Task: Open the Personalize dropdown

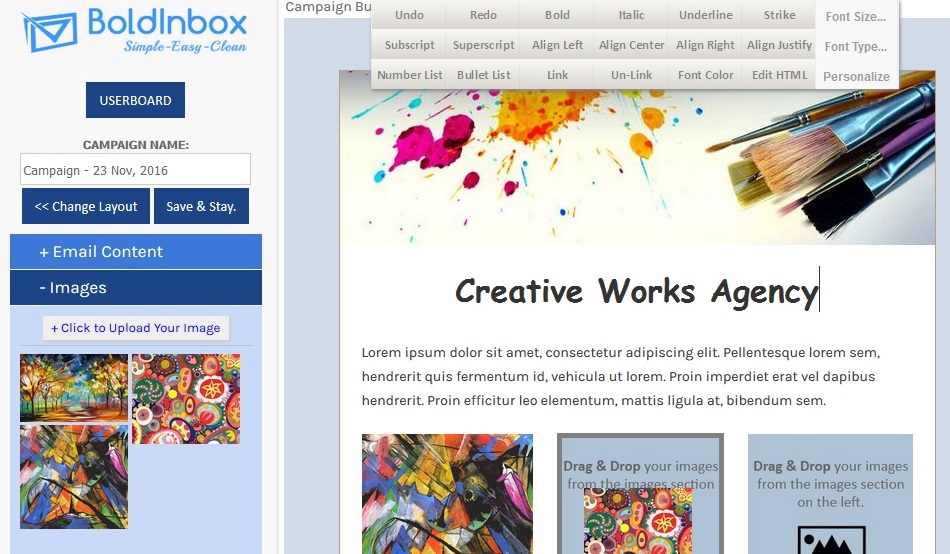Action: (855, 77)
